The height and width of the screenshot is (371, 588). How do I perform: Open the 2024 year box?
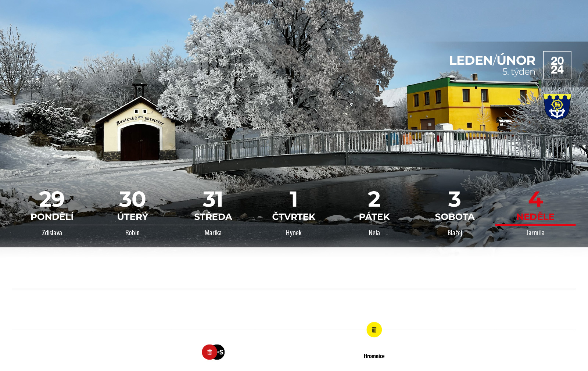557,65
